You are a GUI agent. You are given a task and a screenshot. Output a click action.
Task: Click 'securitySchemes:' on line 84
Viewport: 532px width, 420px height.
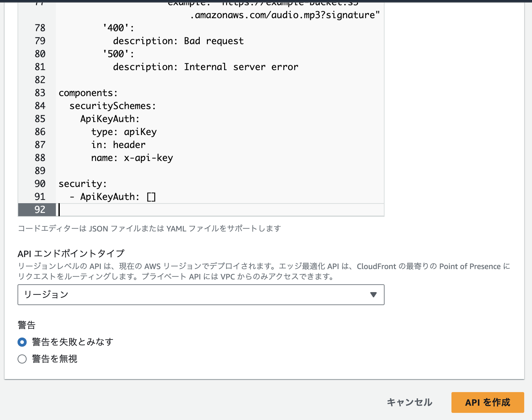pyautogui.click(x=113, y=106)
